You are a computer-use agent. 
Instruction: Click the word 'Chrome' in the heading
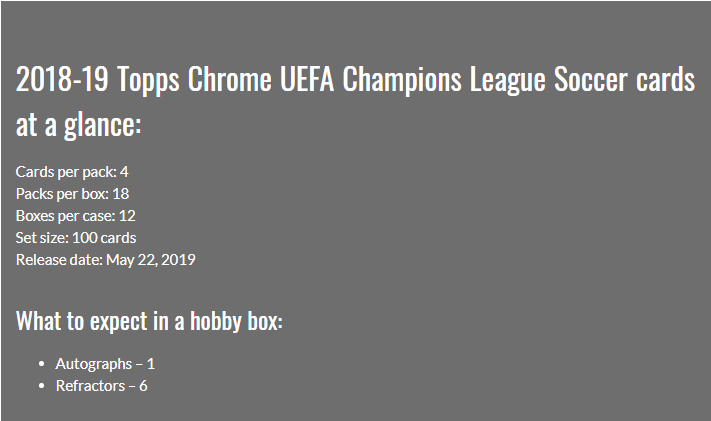tap(229, 79)
